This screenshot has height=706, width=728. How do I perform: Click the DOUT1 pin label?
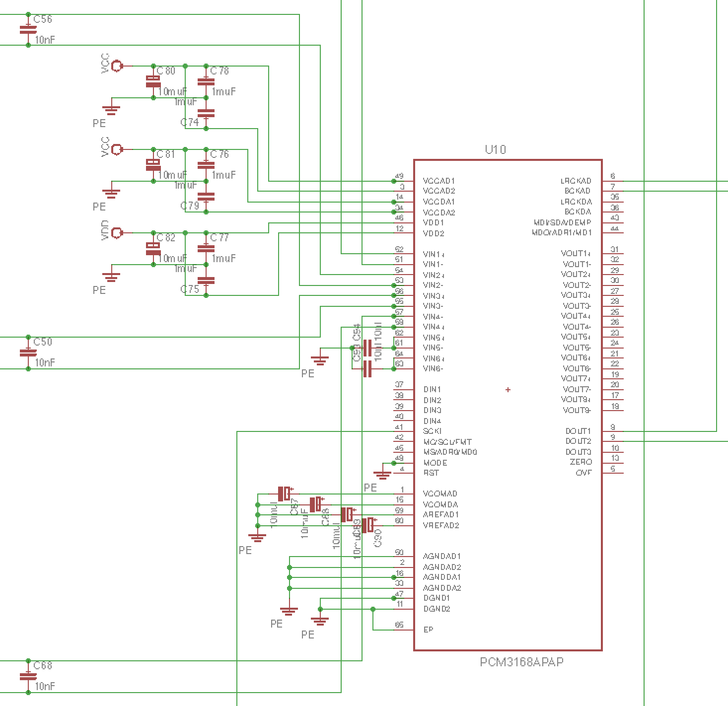click(579, 431)
